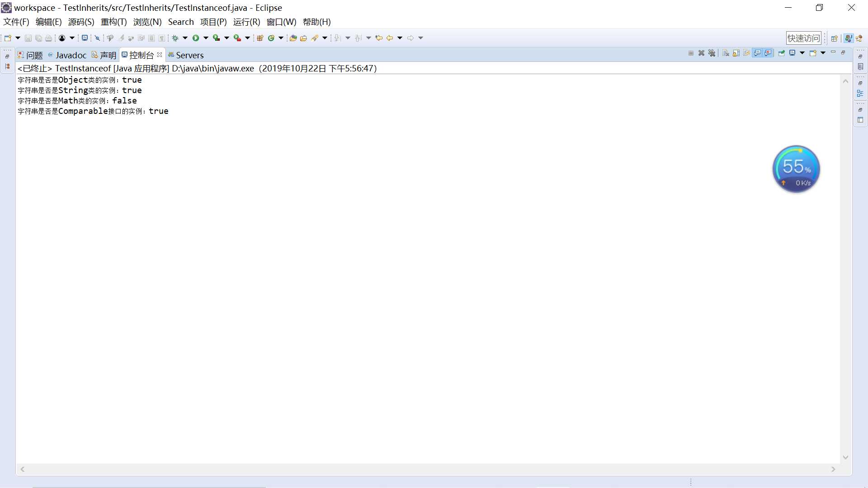Viewport: 868px width, 488px height.
Task: Expand the New Java Class dropdown arrow
Action: click(281, 38)
